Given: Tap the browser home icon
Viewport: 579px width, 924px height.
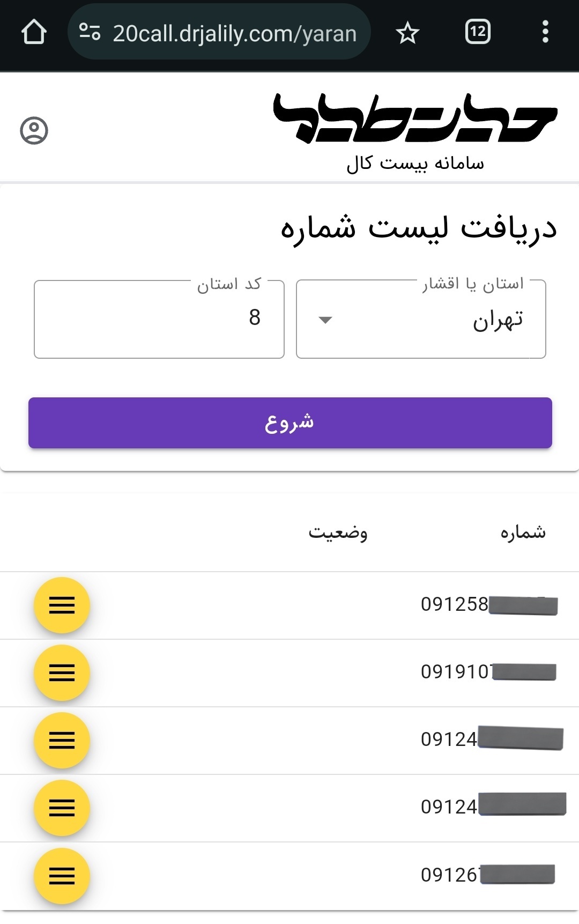Looking at the screenshot, I should pyautogui.click(x=34, y=32).
